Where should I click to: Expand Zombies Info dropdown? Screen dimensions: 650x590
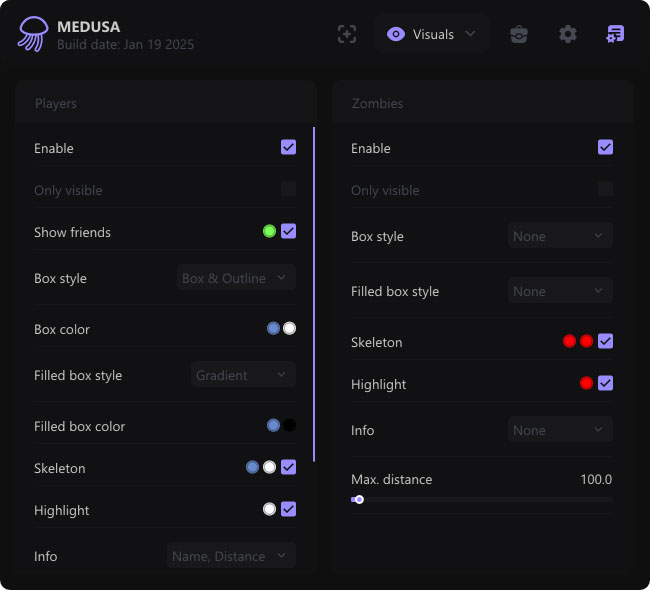pos(560,430)
